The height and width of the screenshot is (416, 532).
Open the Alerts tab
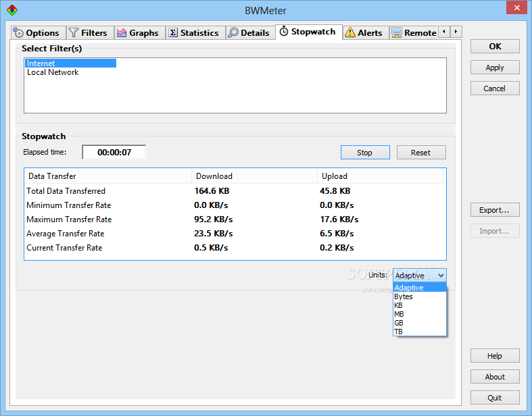(366, 33)
